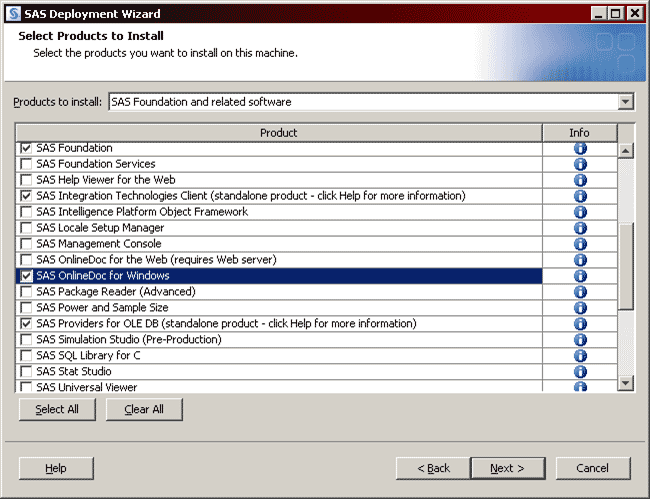Check SAS OnlineDoc for the Web checkbox
The width and height of the screenshot is (650, 499).
point(26,259)
